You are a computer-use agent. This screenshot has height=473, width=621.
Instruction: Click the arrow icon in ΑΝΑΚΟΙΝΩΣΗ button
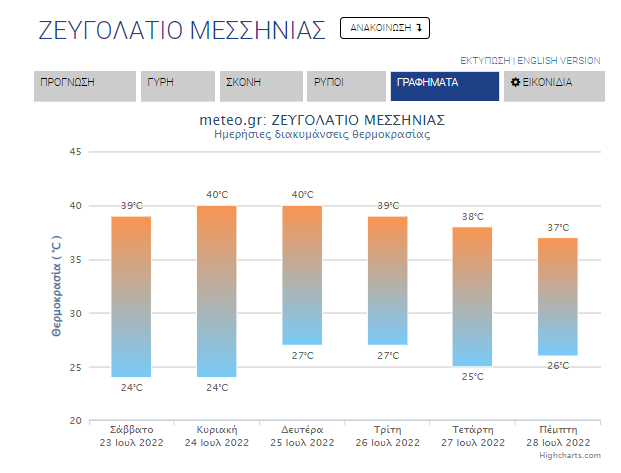pyautogui.click(x=419, y=28)
